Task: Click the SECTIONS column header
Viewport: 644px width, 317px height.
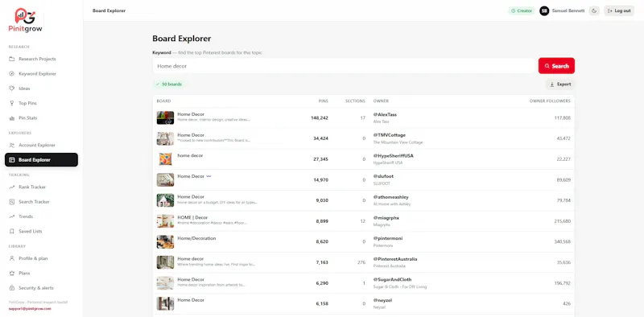Action: [x=355, y=101]
